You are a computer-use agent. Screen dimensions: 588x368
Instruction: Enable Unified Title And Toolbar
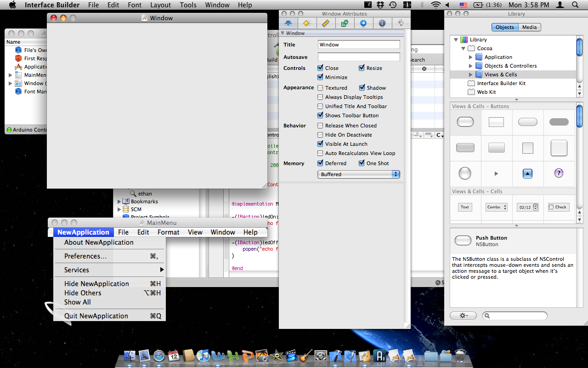coord(320,106)
